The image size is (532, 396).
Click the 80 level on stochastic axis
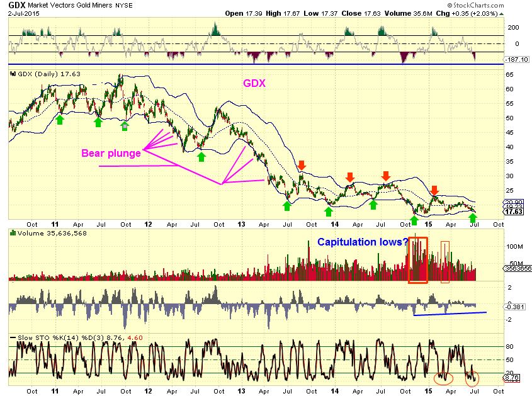(x=509, y=347)
